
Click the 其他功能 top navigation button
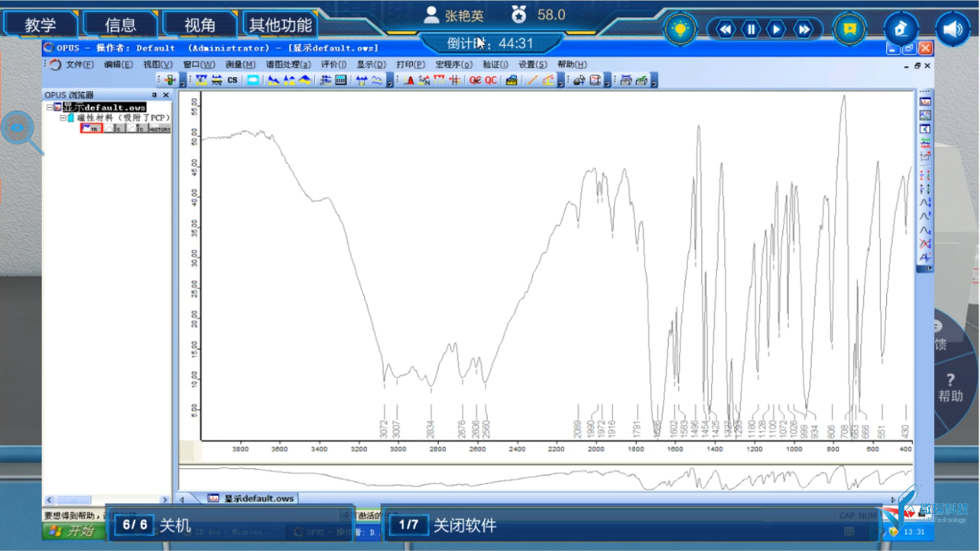point(280,25)
